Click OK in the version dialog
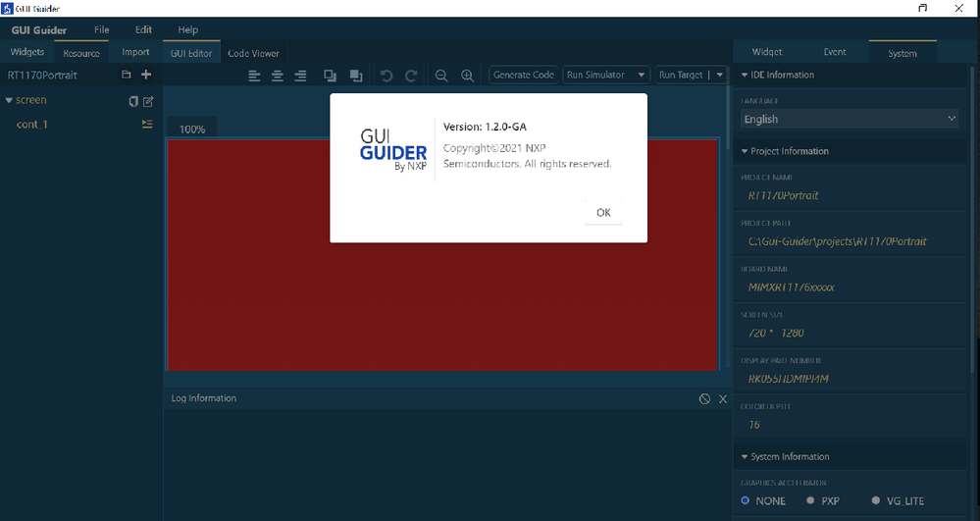This screenshot has width=980, height=521. [603, 213]
